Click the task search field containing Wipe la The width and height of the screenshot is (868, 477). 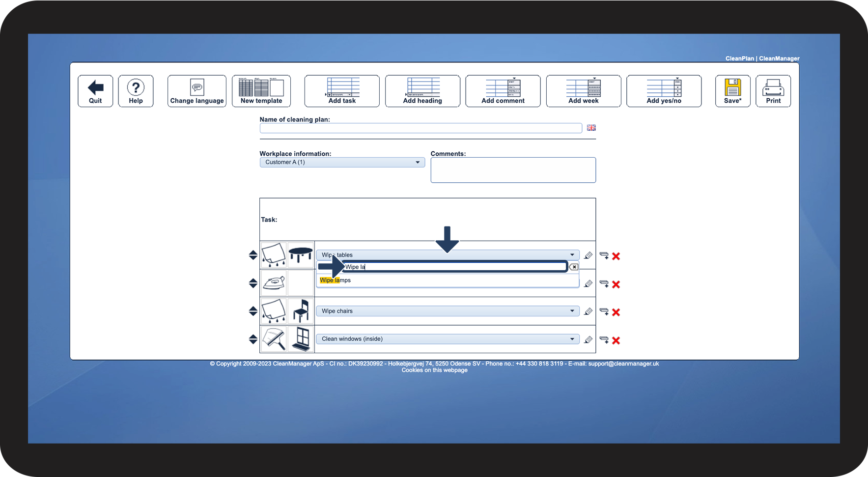pyautogui.click(x=455, y=267)
